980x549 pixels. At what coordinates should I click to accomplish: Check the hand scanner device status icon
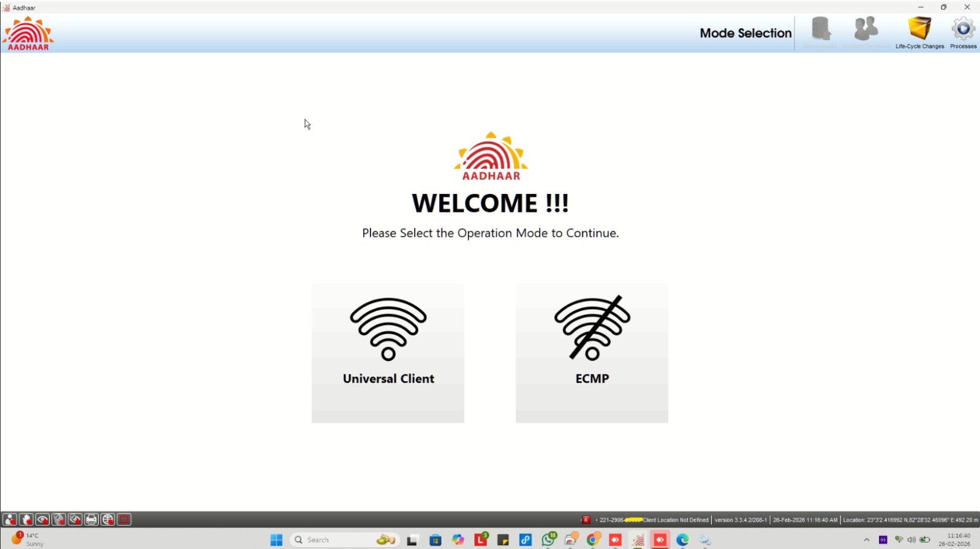[x=26, y=520]
